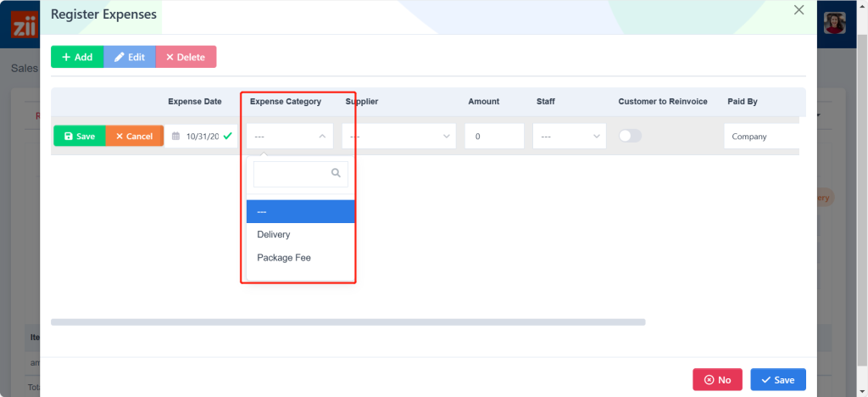Click the blue Edit button
The image size is (868, 397).
tap(130, 57)
